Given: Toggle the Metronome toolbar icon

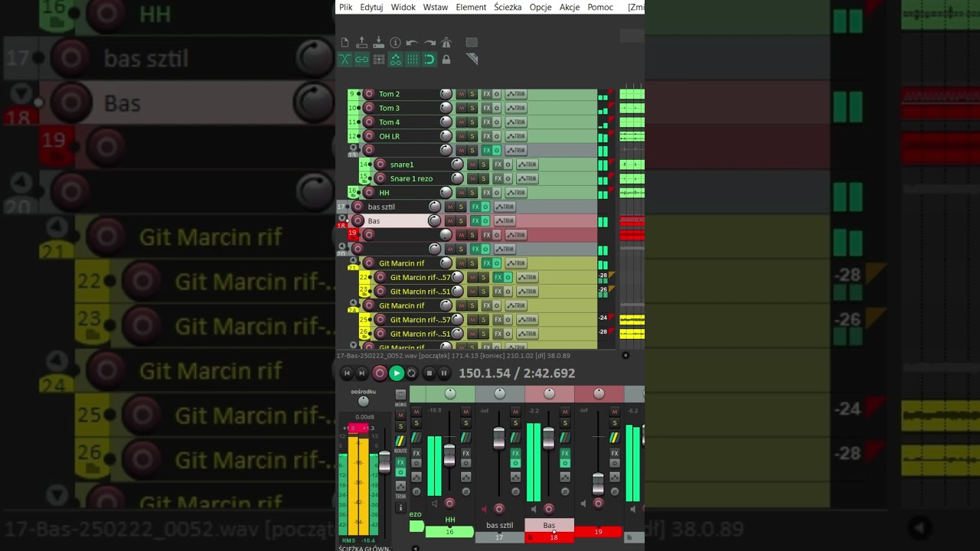Looking at the screenshot, I should pyautogui.click(x=446, y=43).
